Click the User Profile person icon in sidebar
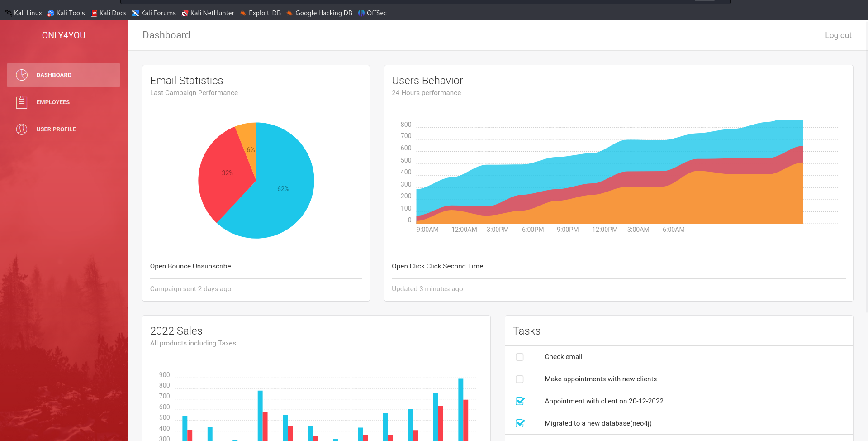This screenshot has height=441, width=868. point(22,129)
